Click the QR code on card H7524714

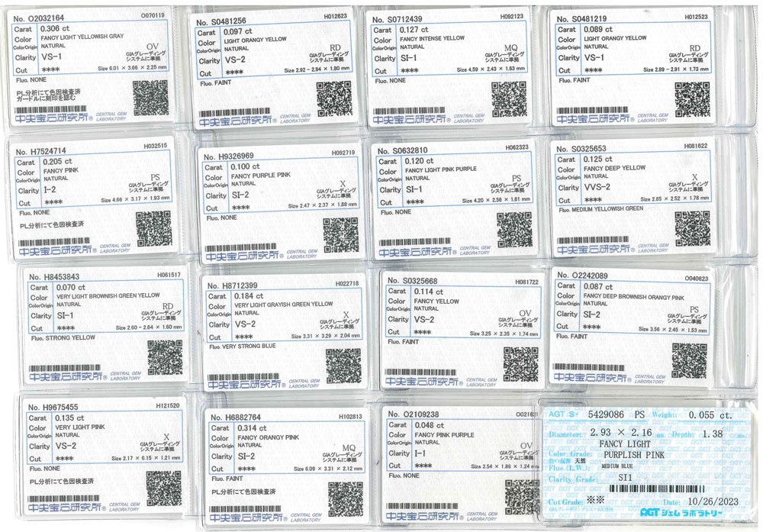pyautogui.click(x=153, y=229)
